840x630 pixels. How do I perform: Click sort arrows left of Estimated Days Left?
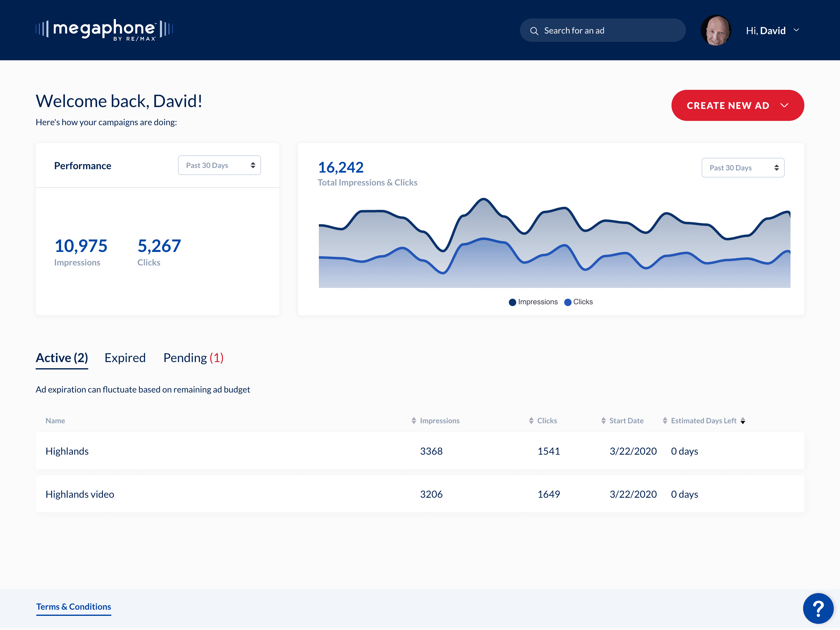(664, 421)
